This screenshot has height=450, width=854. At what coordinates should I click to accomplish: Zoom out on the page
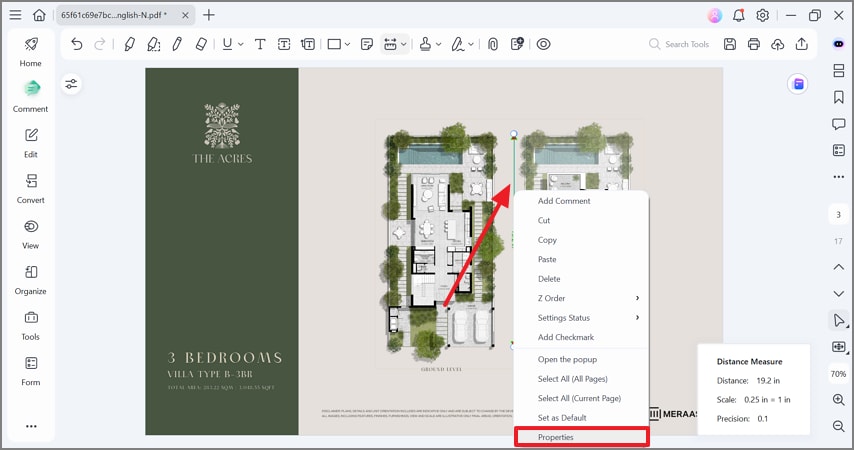tap(839, 426)
